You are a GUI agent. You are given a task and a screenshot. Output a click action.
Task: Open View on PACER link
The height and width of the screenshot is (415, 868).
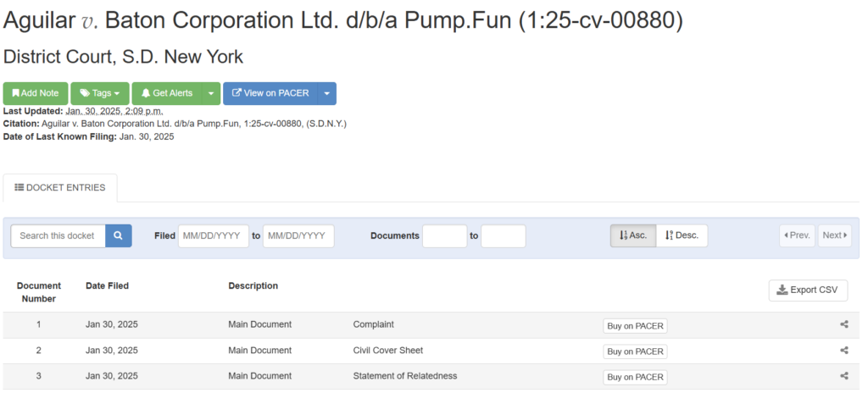tap(270, 93)
